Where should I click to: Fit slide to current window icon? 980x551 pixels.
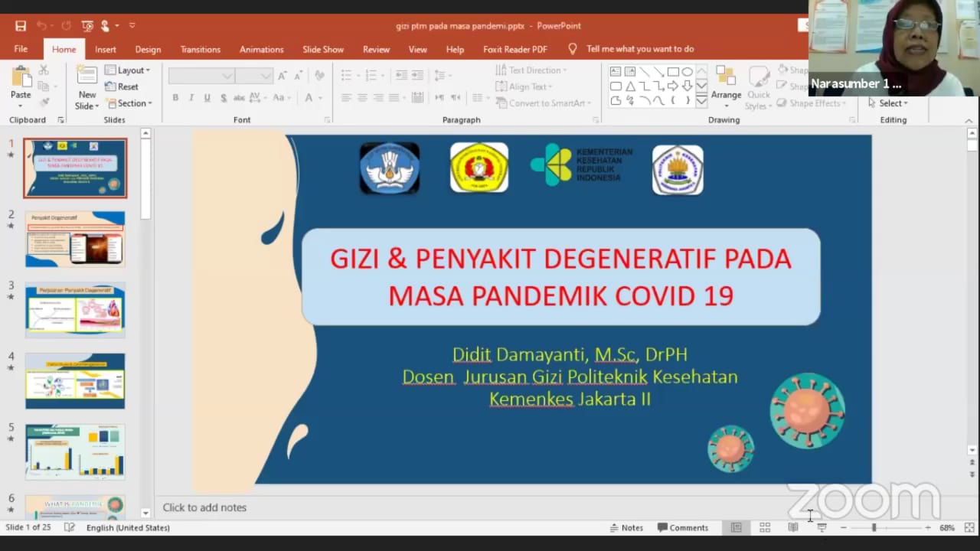tap(969, 528)
